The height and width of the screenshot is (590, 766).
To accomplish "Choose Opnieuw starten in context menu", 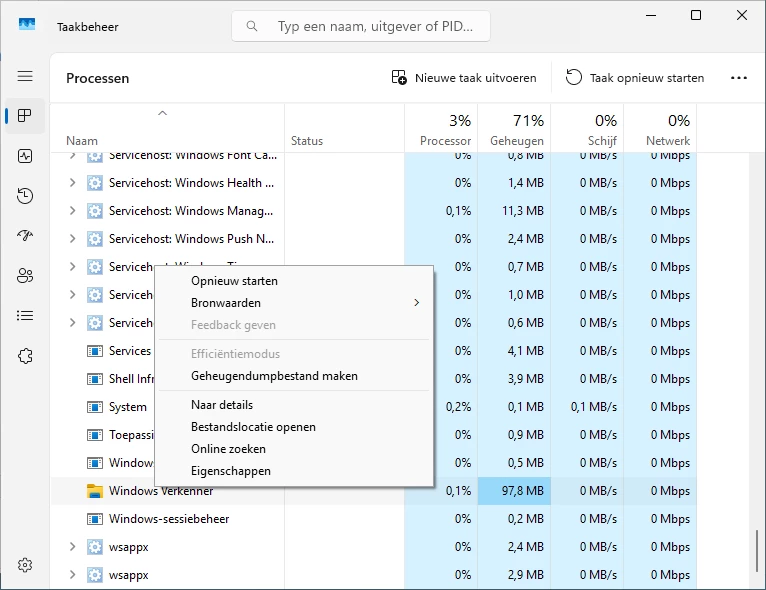I will pyautogui.click(x=294, y=281).
